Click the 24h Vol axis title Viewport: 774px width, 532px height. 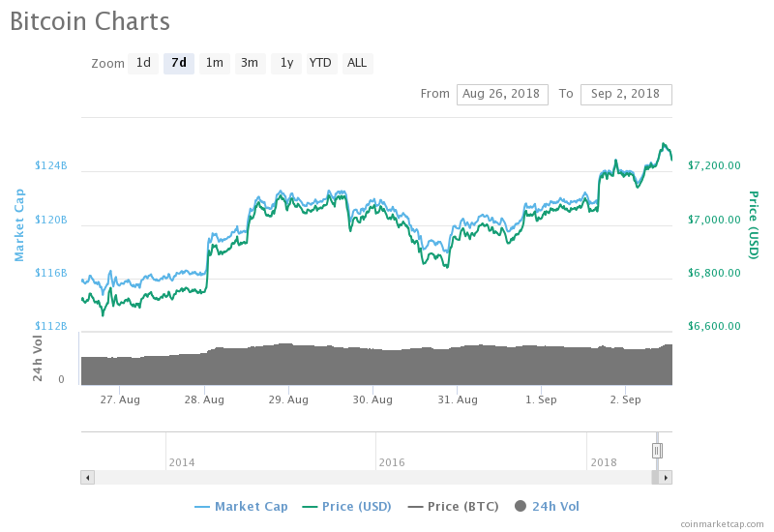coord(38,358)
